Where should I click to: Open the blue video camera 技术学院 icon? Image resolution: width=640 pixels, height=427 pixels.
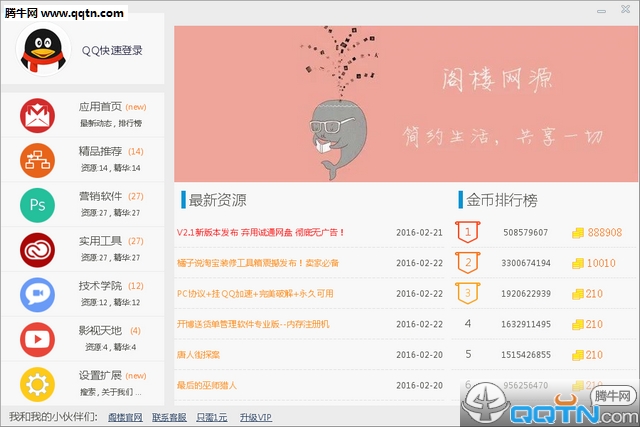38,294
